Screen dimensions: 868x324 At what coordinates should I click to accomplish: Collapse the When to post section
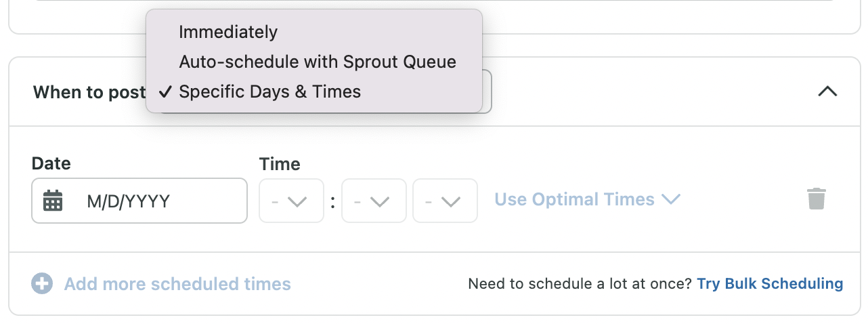[x=827, y=92]
